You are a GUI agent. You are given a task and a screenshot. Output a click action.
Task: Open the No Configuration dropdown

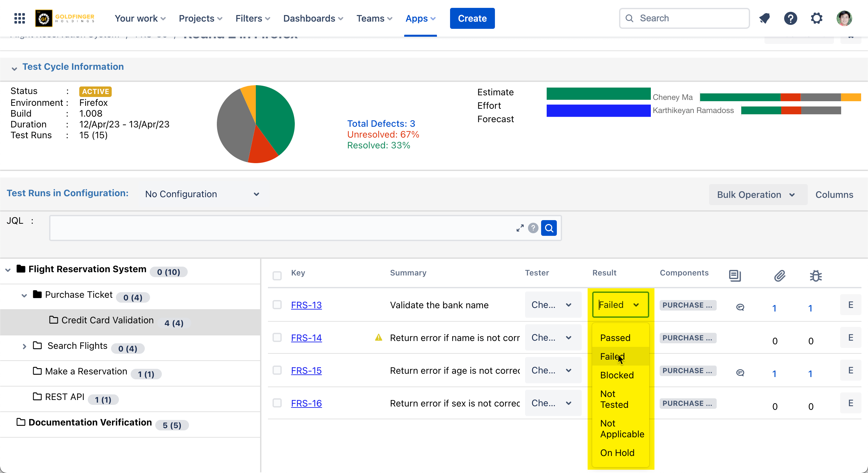[202, 194]
